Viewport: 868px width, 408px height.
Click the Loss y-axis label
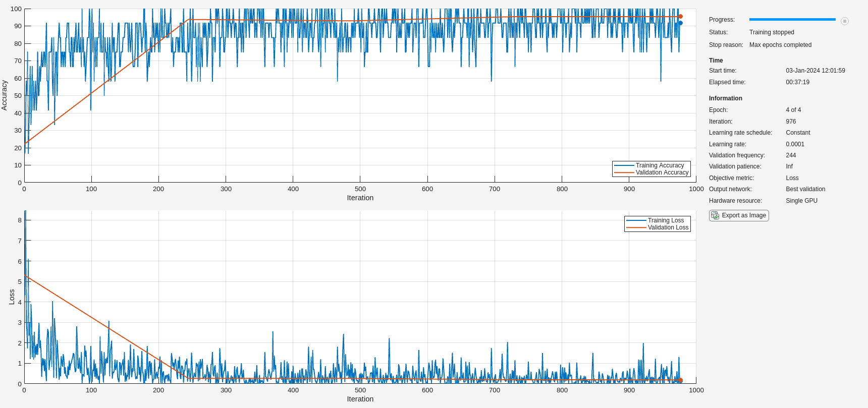pyautogui.click(x=12, y=297)
